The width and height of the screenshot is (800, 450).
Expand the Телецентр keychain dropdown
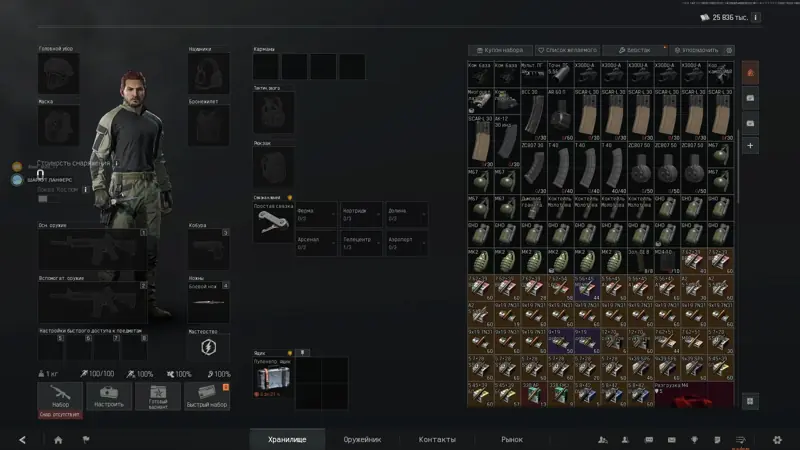[x=361, y=243]
